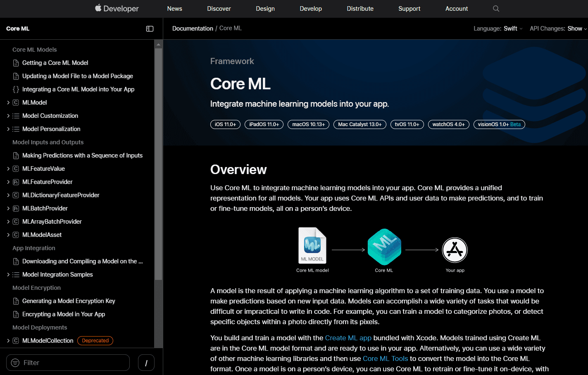The image size is (588, 375).
Task: Open Getting a Core ML Model article
Action: (x=55, y=63)
